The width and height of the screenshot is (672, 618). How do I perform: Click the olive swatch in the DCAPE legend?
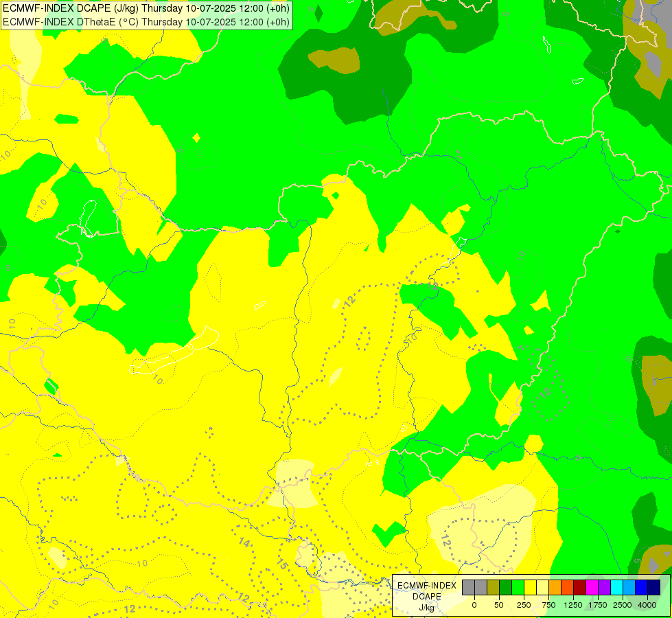[x=494, y=587]
